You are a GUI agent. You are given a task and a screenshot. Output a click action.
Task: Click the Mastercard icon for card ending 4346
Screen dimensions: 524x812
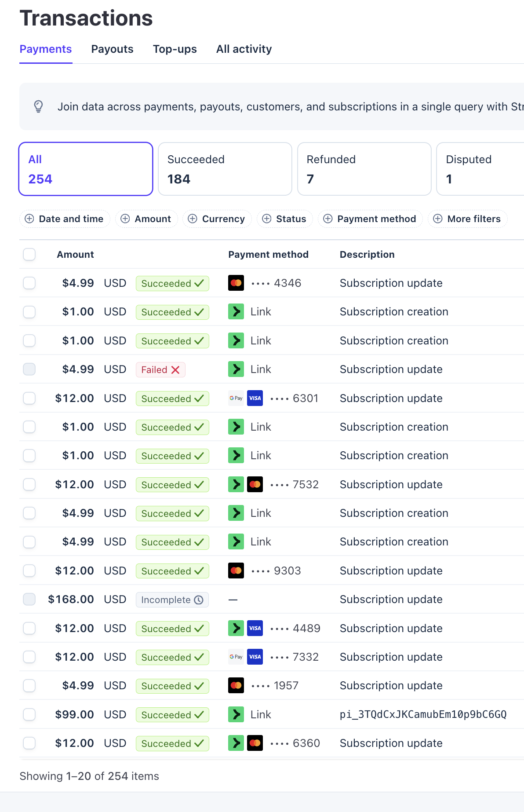[236, 283]
